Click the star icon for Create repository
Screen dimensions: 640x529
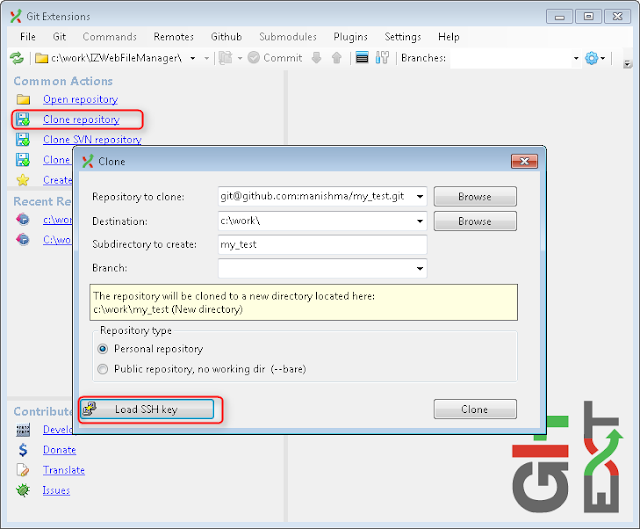pos(23,180)
